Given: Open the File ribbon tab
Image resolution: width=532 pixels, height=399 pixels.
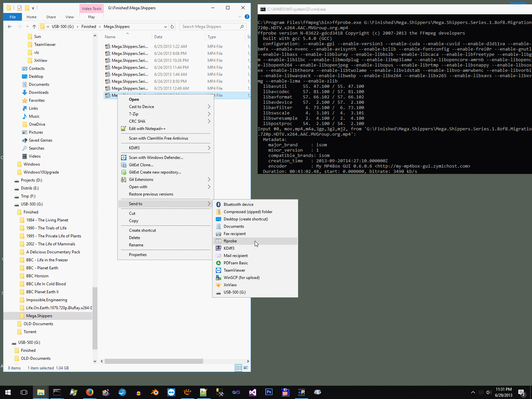Looking at the screenshot, I should point(13,17).
